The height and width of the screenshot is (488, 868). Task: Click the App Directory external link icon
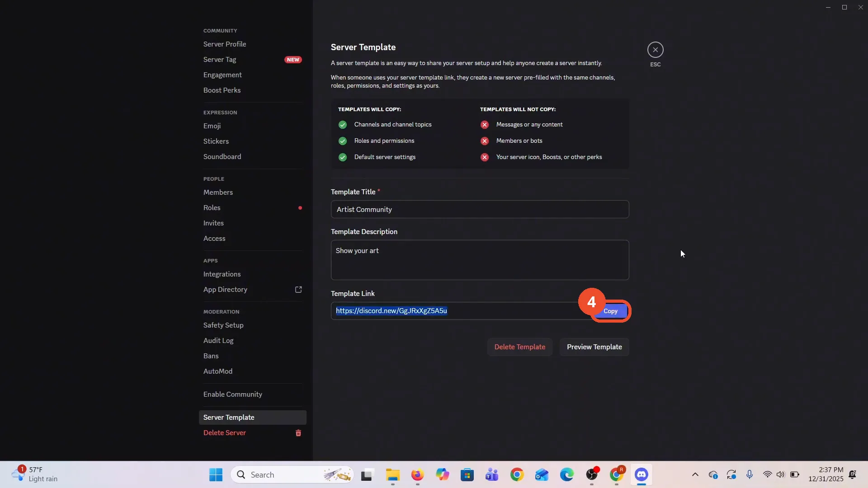point(298,289)
